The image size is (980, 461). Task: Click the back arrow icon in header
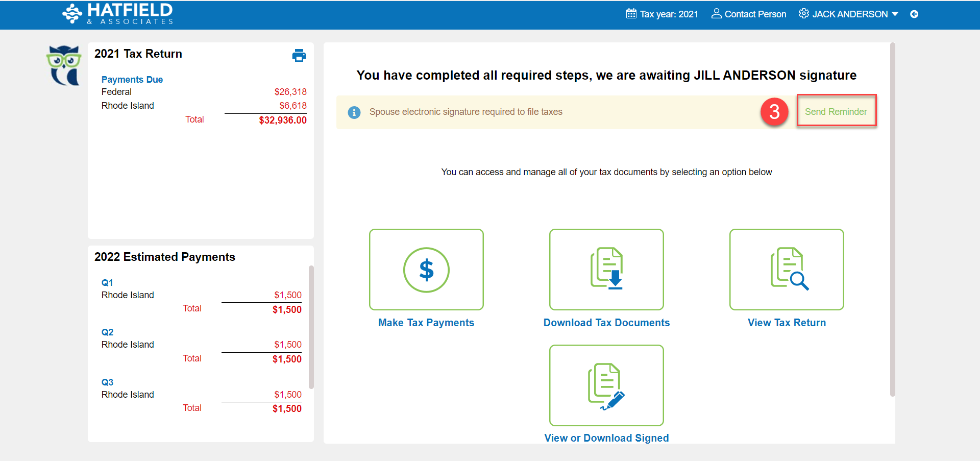click(x=914, y=14)
